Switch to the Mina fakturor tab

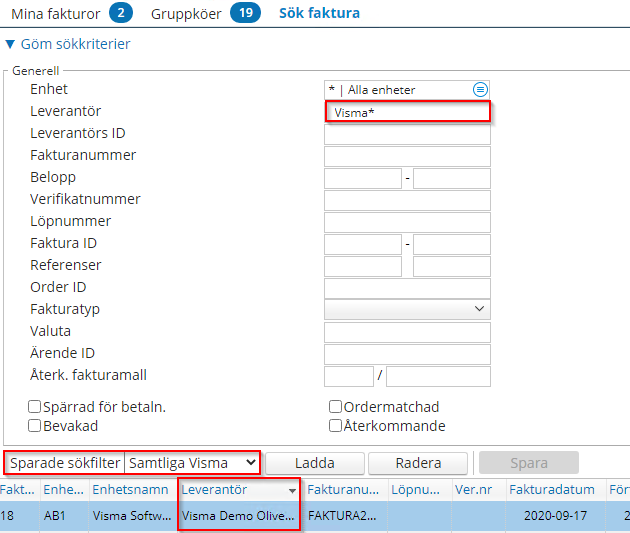click(56, 13)
